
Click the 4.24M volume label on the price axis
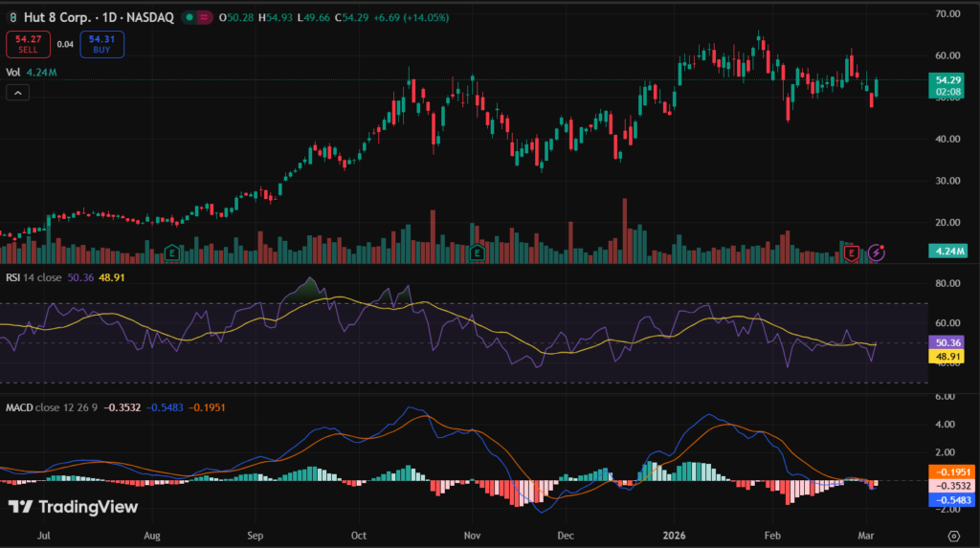click(x=947, y=252)
